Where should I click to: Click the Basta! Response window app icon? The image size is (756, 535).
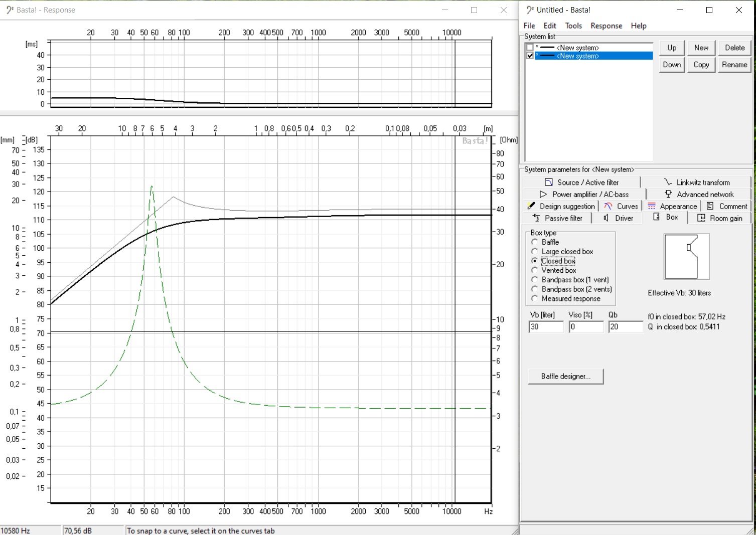point(10,10)
